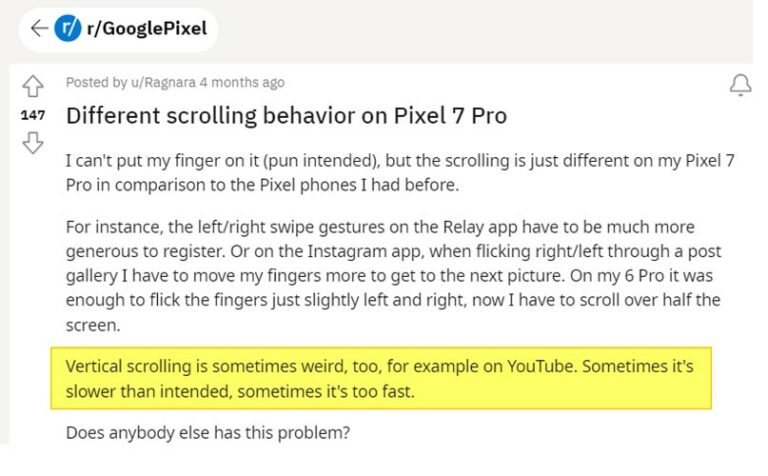Click the blue r/ subreddit avatar icon

[x=68, y=28]
